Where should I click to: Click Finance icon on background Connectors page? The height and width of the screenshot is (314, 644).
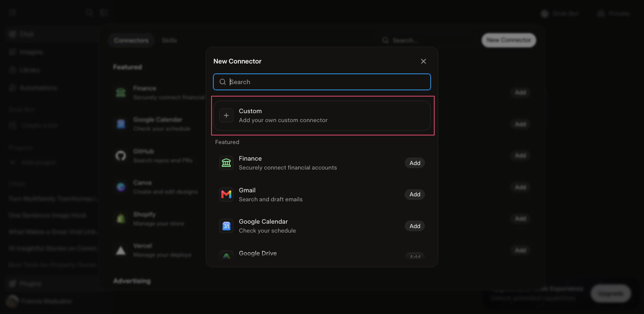coord(121,93)
